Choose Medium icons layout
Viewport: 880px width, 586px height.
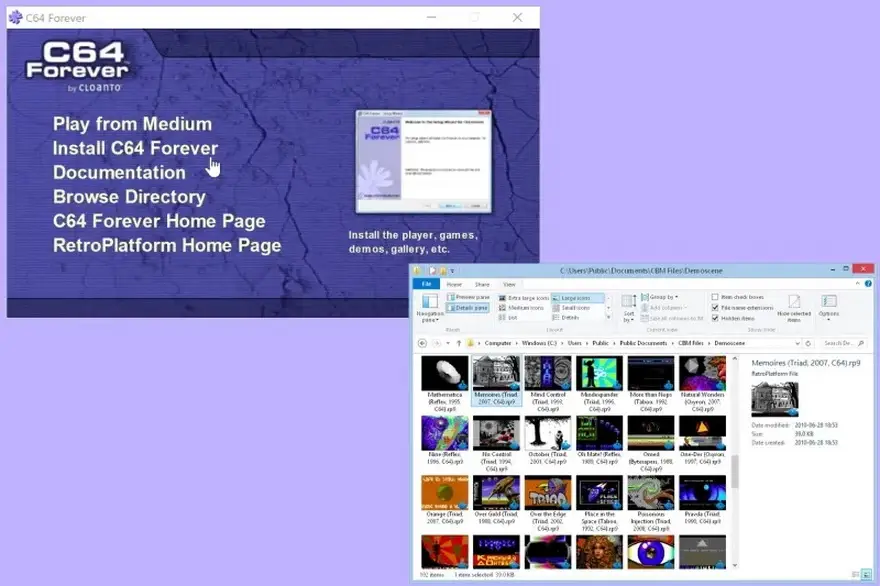pyautogui.click(x=521, y=308)
